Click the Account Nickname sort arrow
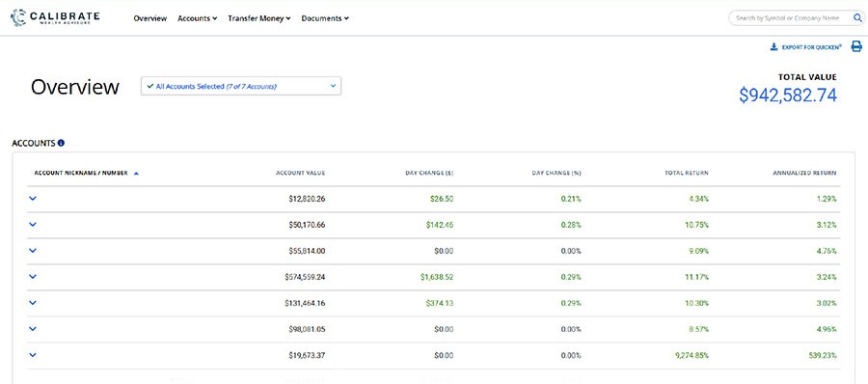Image resolution: width=868 pixels, height=384 pixels. coord(136,174)
